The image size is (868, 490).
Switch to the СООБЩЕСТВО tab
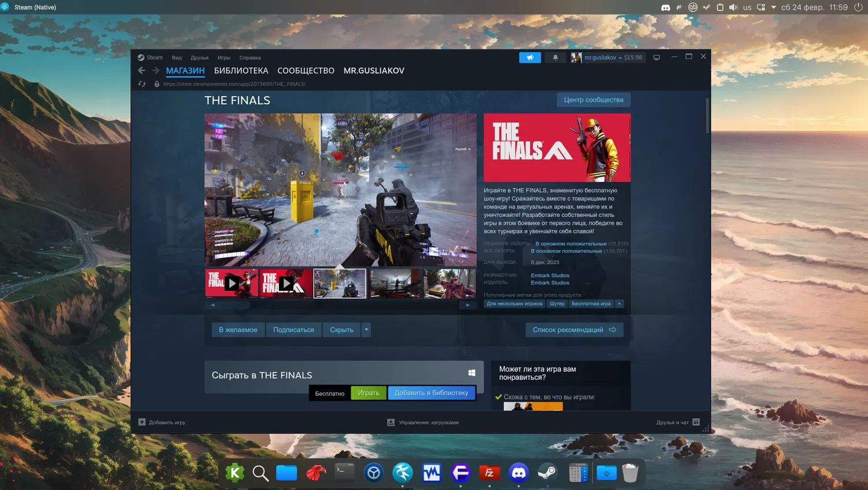pos(306,71)
